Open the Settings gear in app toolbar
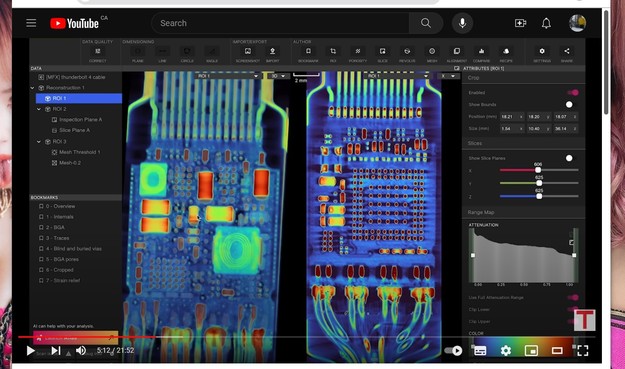This screenshot has height=369, width=625. (x=542, y=51)
